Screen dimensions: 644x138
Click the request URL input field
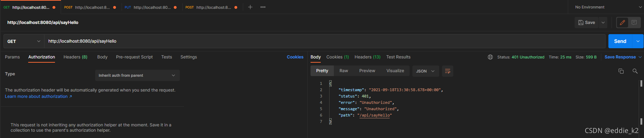[x=325, y=41]
